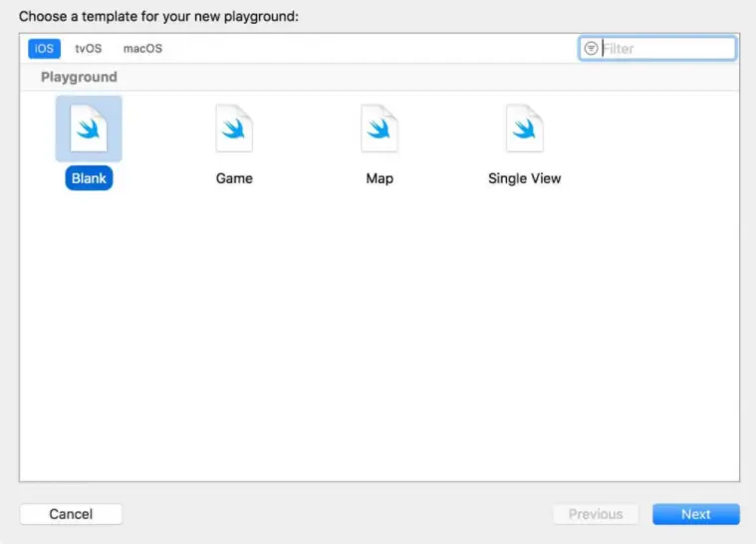The height and width of the screenshot is (544, 756).
Task: Select the Game playground template icon
Action: [234, 129]
